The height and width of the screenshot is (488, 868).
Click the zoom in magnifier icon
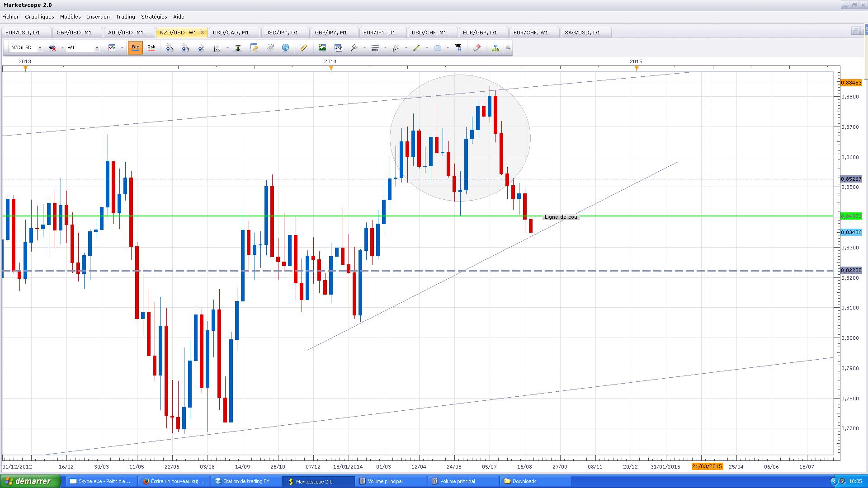point(170,48)
